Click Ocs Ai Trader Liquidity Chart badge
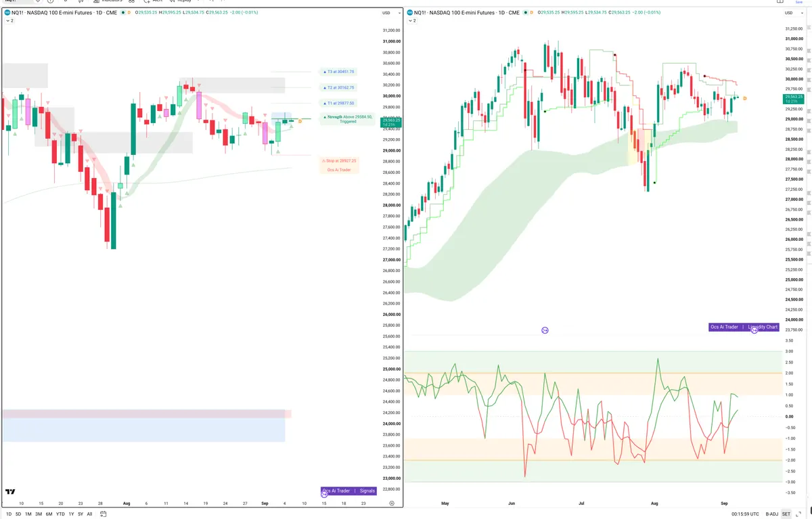Image resolution: width=812 pixels, height=519 pixels. [x=744, y=327]
